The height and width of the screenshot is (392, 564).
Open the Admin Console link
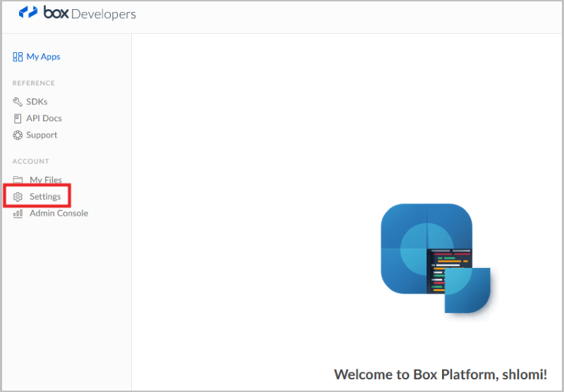(59, 213)
